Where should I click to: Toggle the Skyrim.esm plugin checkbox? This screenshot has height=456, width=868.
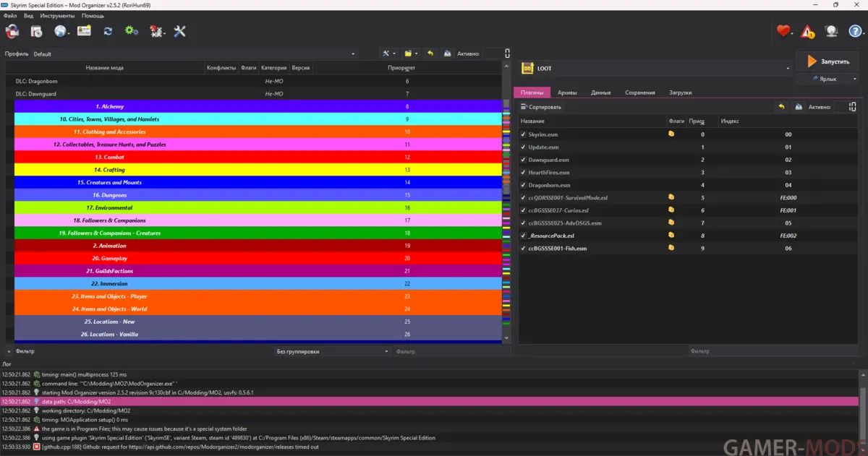[x=524, y=134]
